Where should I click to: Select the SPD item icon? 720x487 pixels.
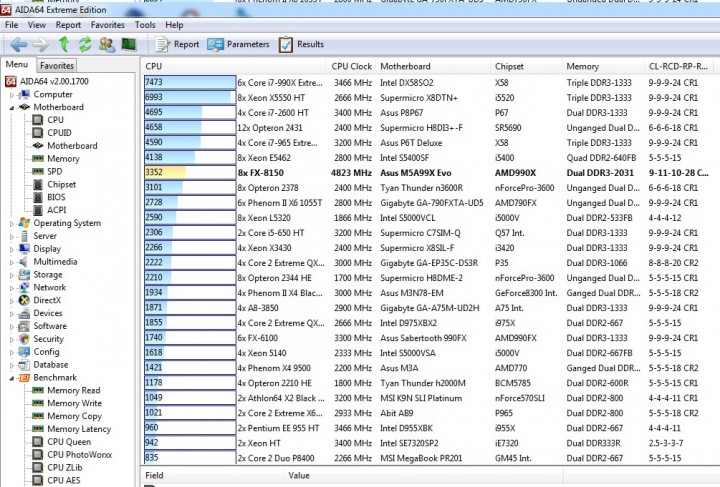click(38, 171)
